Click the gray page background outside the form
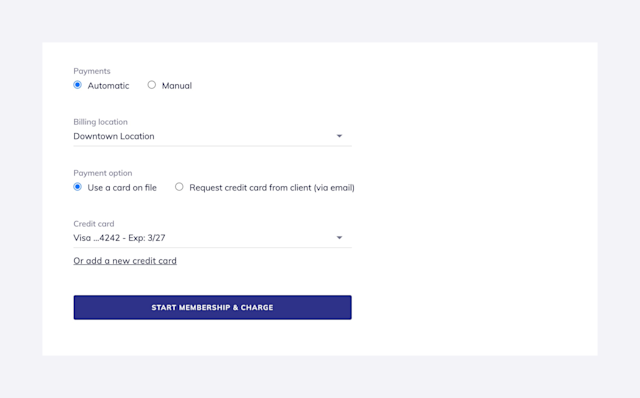Image resolution: width=640 pixels, height=398 pixels. point(320,20)
